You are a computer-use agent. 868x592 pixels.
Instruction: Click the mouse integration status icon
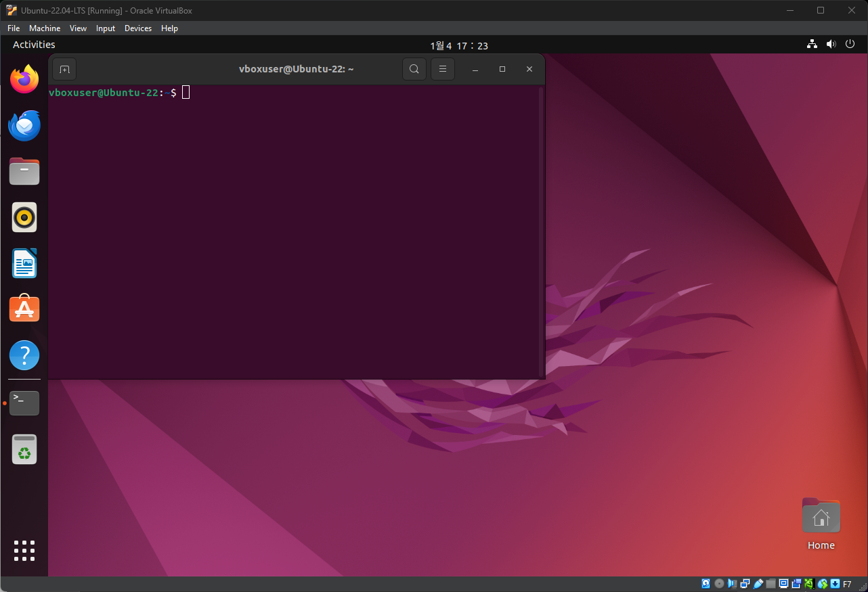click(823, 583)
